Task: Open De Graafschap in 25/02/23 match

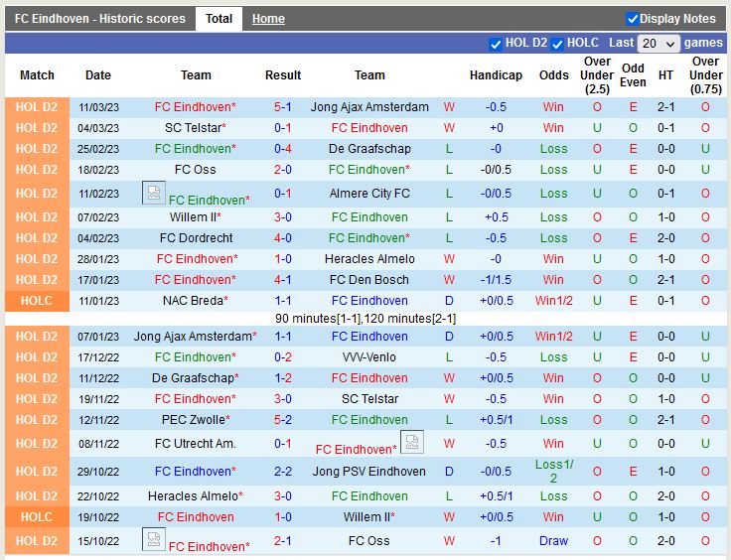Action: coord(369,149)
